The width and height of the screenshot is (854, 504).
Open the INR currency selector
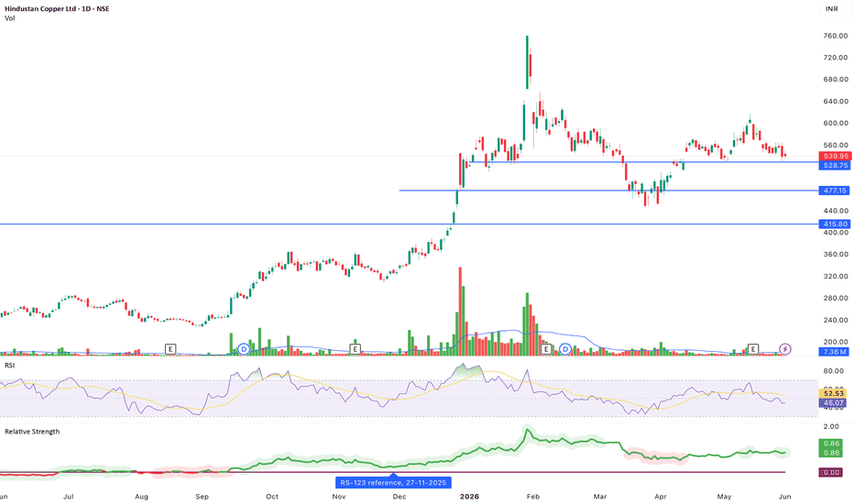(x=831, y=9)
